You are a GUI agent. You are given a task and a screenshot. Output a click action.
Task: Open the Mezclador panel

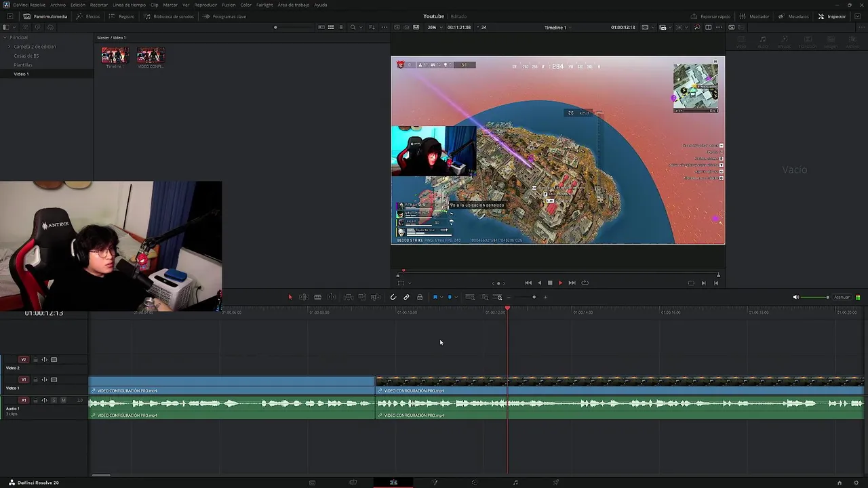755,16
